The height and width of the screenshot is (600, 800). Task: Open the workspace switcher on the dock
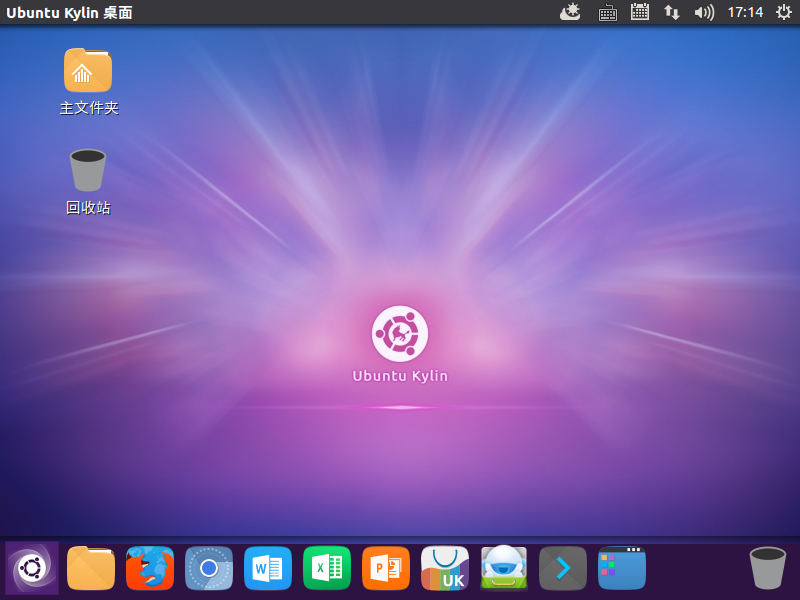[x=621, y=568]
